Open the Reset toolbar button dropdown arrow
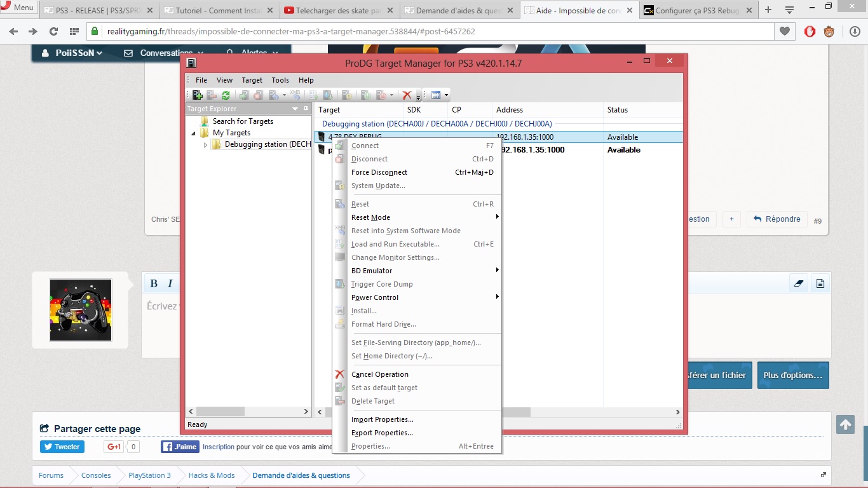 point(284,95)
